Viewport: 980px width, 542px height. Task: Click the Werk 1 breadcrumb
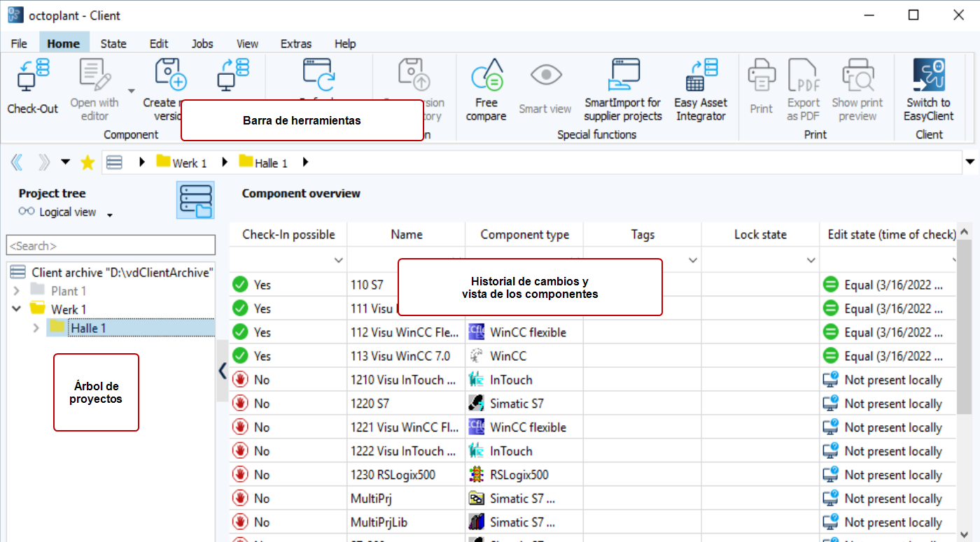[181, 162]
